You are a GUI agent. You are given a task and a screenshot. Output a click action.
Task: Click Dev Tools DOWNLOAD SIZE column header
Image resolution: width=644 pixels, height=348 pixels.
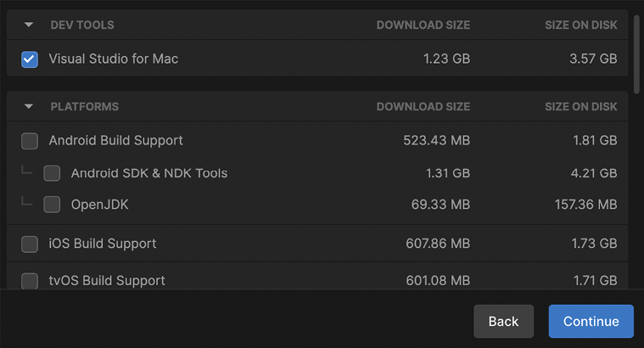(423, 25)
